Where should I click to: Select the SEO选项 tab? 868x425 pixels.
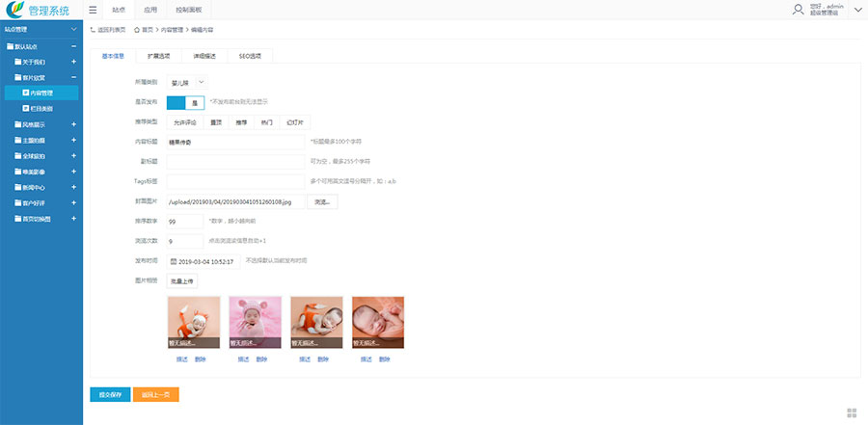[250, 56]
